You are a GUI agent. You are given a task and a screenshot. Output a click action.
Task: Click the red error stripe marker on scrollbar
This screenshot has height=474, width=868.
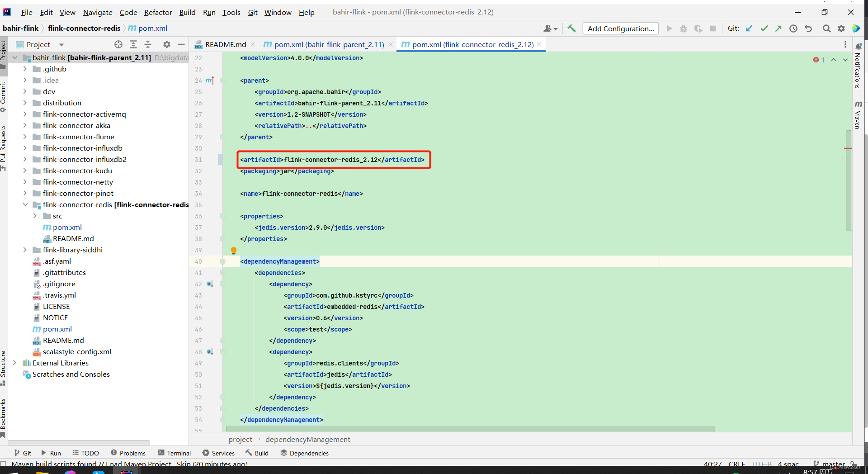click(848, 148)
